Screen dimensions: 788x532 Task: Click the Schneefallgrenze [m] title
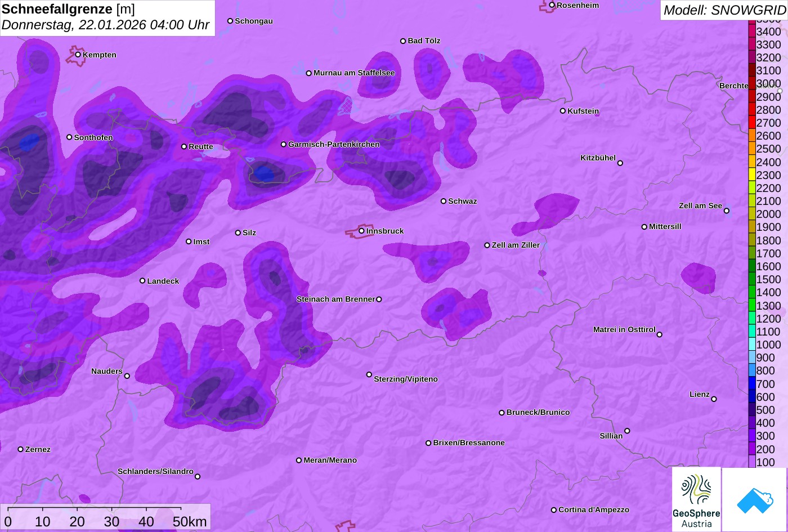pyautogui.click(x=68, y=9)
